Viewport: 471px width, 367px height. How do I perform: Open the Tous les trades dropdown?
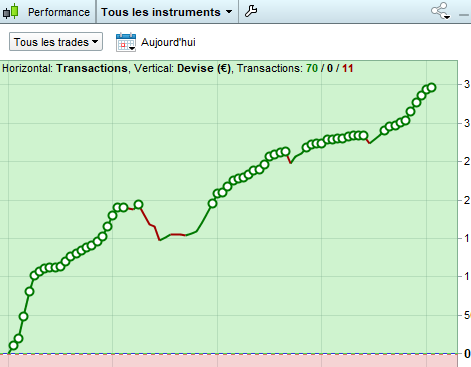56,42
